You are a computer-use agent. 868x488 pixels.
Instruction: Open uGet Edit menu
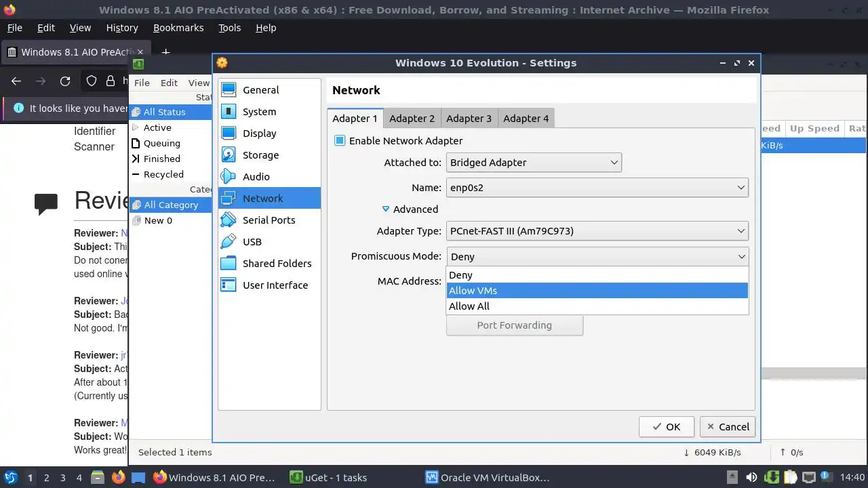tap(169, 83)
